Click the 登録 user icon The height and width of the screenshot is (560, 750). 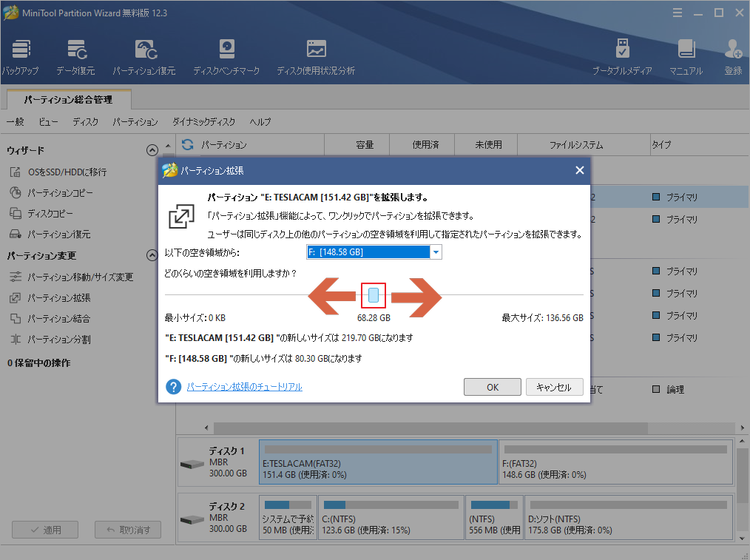[733, 58]
